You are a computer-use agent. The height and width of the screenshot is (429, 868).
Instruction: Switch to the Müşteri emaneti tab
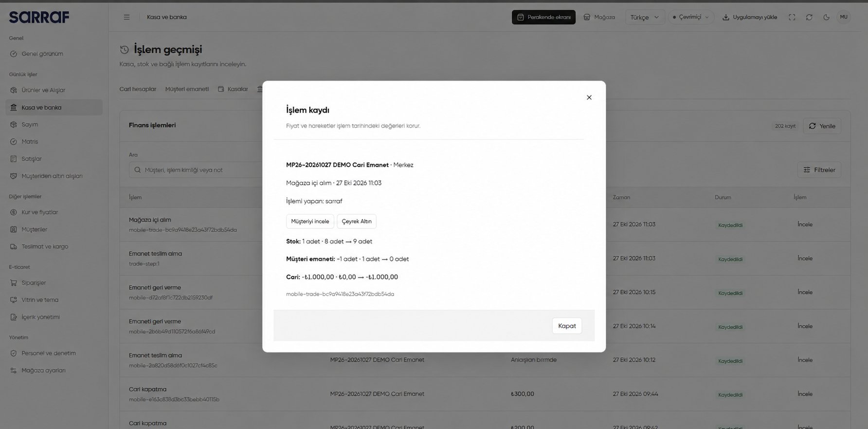pos(187,89)
